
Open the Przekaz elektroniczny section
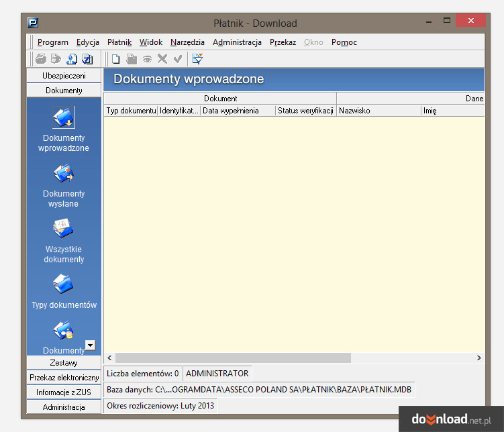[x=64, y=378]
